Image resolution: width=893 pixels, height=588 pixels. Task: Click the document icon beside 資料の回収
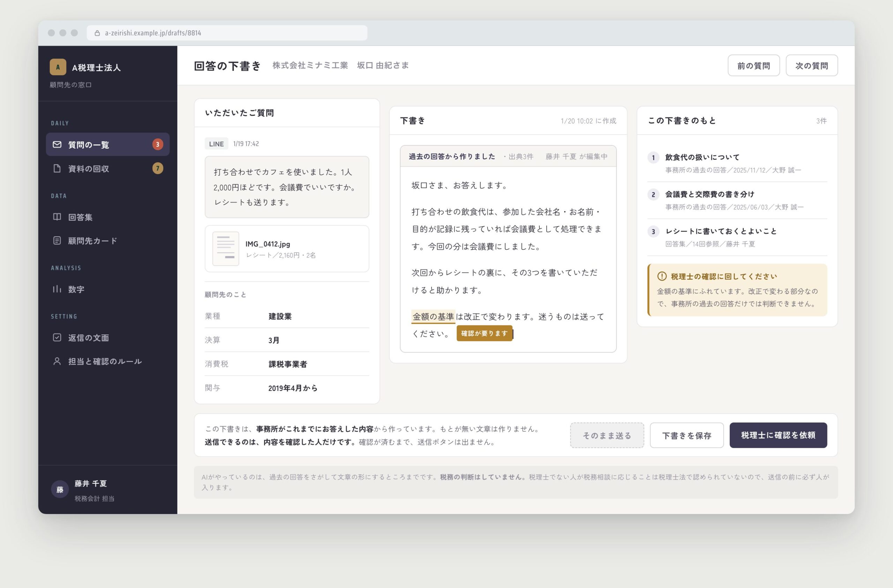tap(57, 168)
